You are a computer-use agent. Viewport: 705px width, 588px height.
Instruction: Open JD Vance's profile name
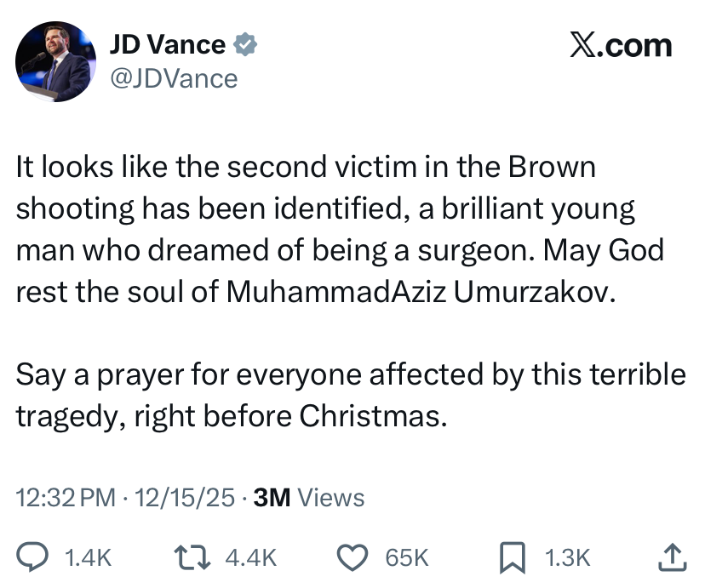[x=167, y=44]
